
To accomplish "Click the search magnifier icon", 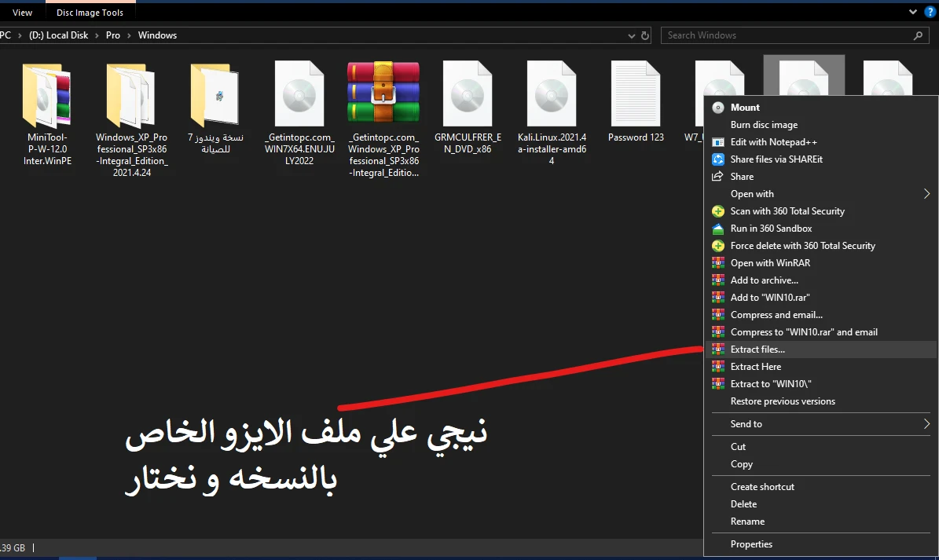I will 918,35.
